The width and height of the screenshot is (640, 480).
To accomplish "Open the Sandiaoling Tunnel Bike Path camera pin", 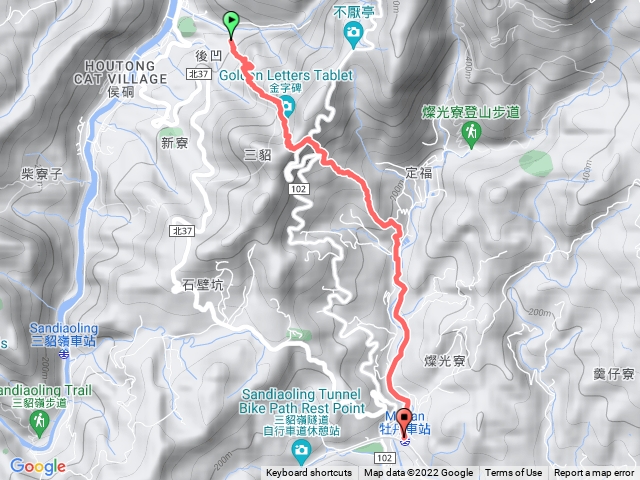I will 301,451.
